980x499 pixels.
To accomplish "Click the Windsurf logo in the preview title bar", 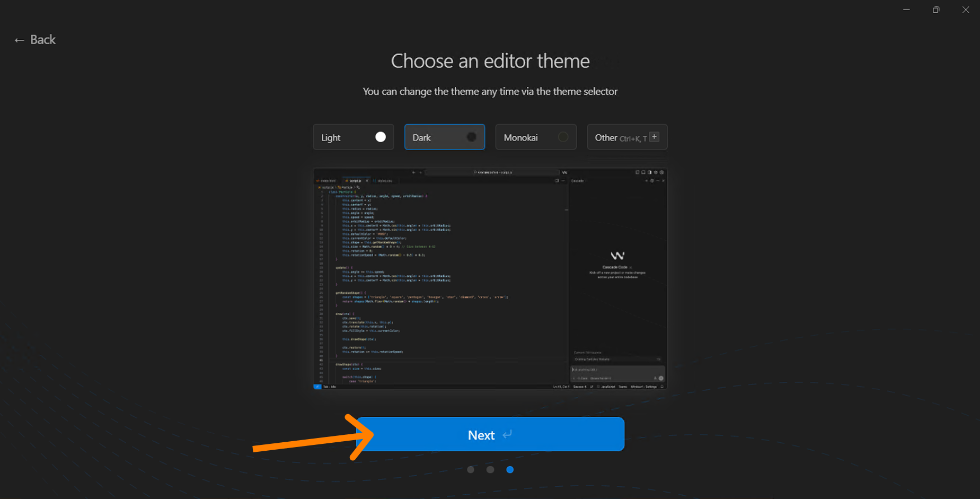I will 564,172.
